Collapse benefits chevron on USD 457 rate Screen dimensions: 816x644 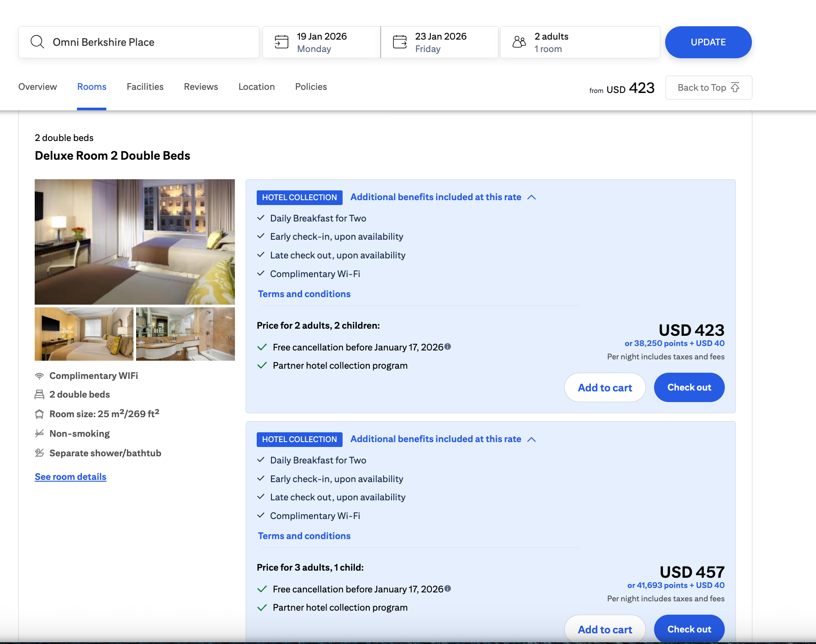531,439
